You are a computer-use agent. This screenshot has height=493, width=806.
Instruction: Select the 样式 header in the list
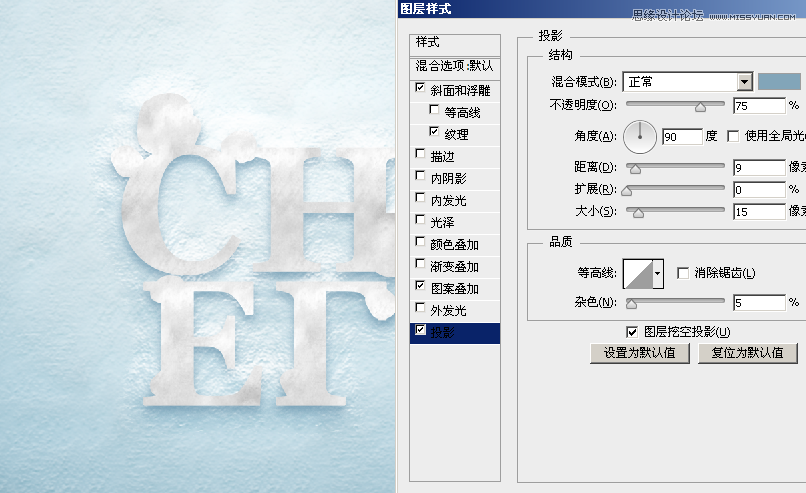[428, 42]
